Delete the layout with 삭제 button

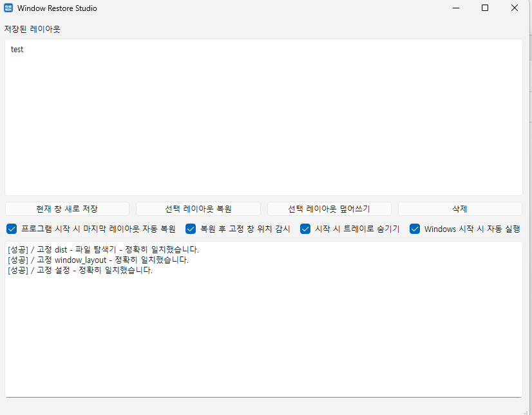[x=460, y=209]
